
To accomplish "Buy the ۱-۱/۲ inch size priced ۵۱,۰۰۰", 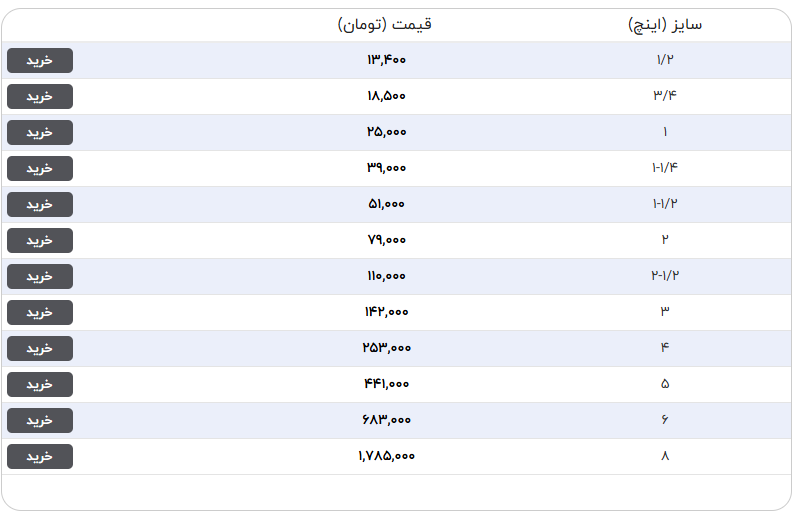I will click(40, 205).
